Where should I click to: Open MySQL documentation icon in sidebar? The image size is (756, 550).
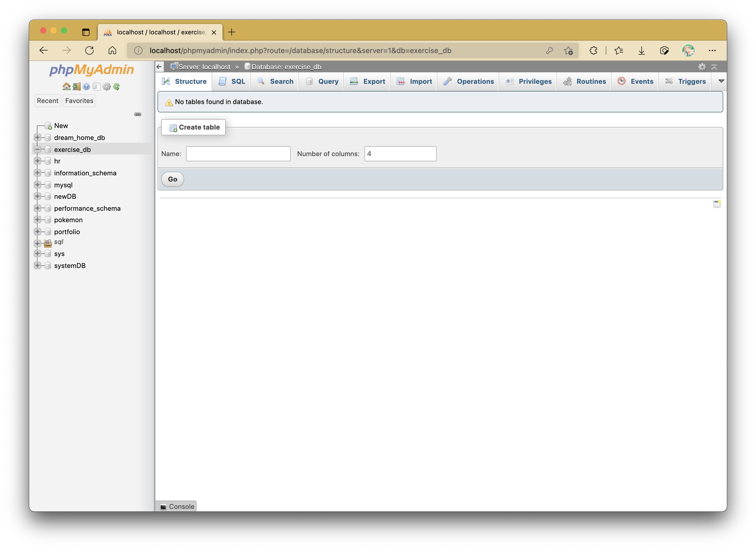pos(96,87)
